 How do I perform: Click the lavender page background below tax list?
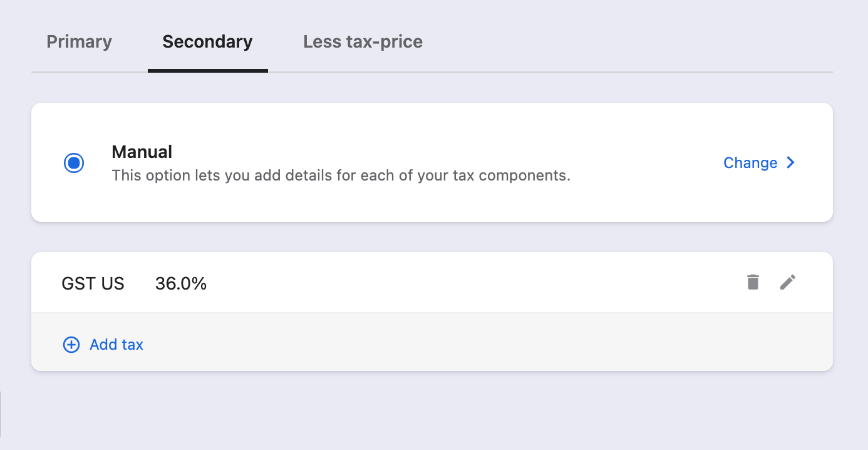tap(432, 411)
